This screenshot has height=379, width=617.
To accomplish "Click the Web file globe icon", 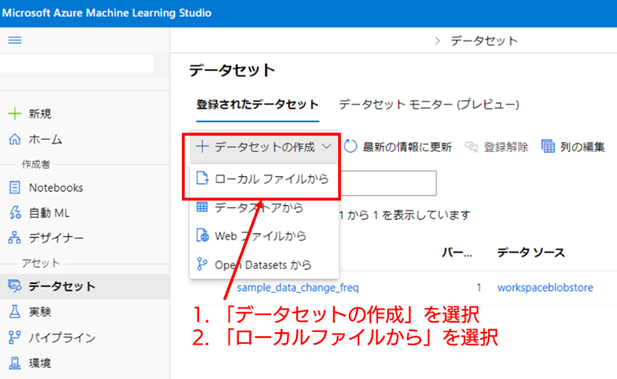I will coord(202,236).
